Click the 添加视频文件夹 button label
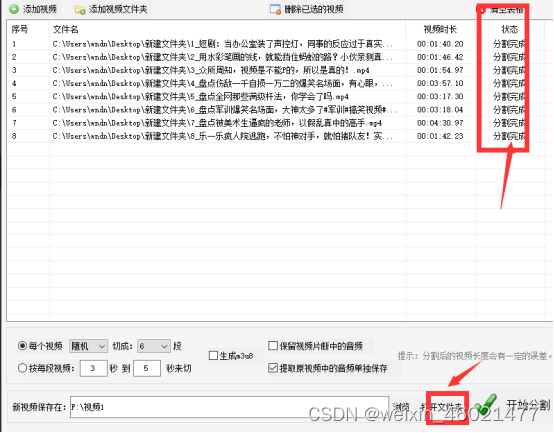The height and width of the screenshot is (433, 554). coord(118,9)
